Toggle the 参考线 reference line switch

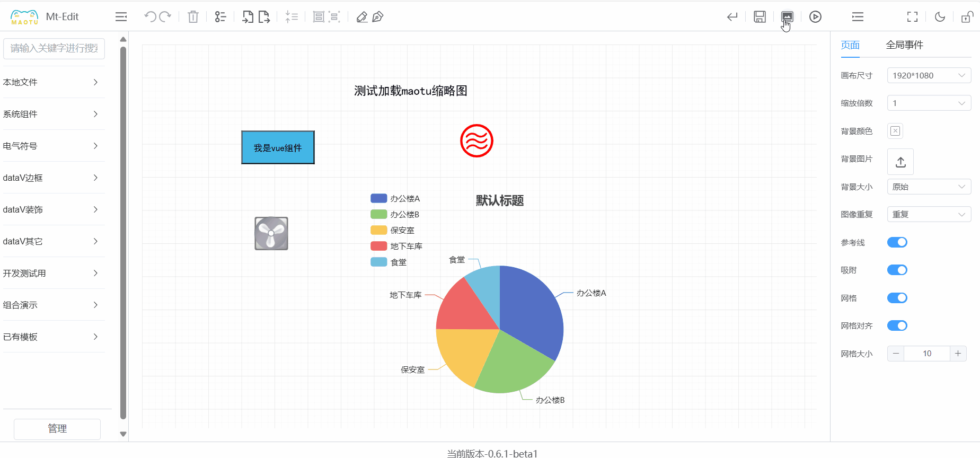pyautogui.click(x=897, y=242)
